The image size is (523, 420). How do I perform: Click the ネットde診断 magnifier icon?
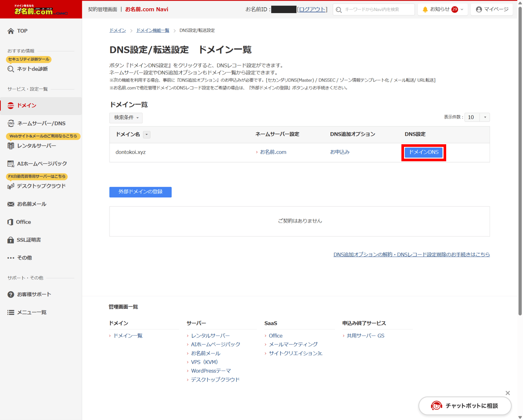coord(11,69)
